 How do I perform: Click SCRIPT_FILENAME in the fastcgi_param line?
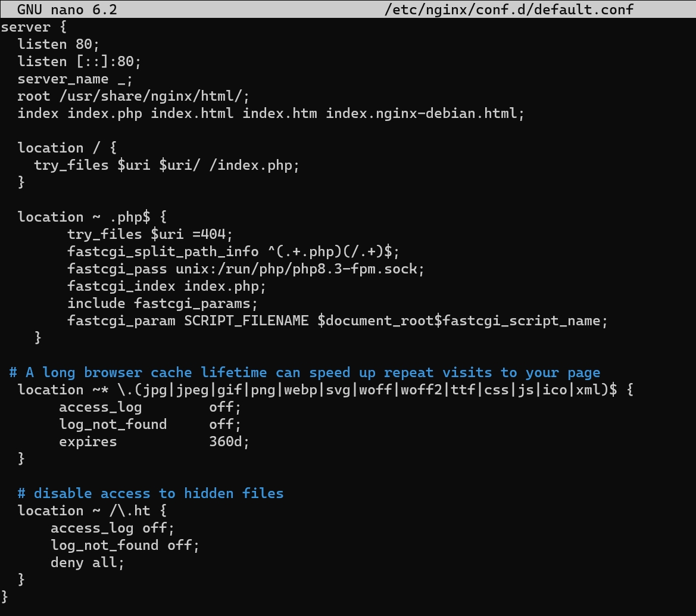246,321
